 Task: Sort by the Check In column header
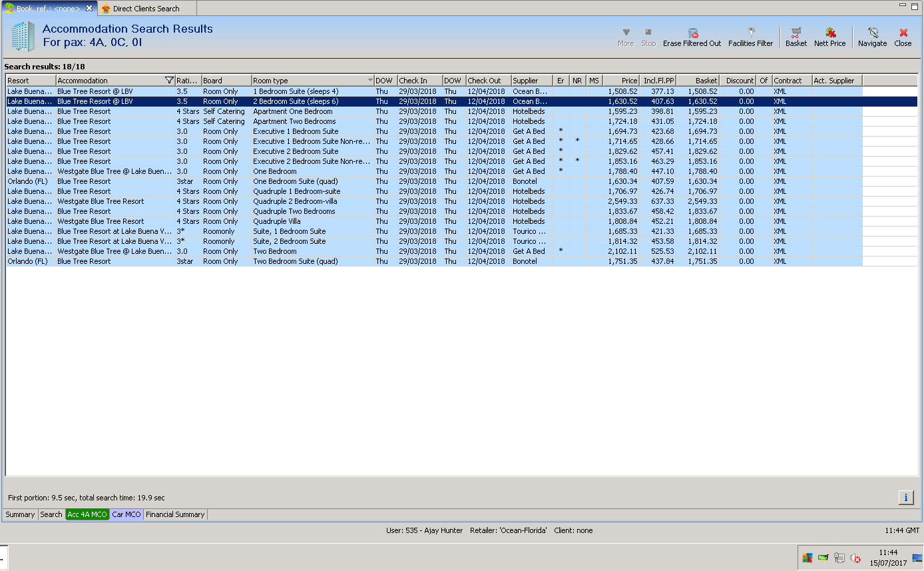tap(420, 81)
